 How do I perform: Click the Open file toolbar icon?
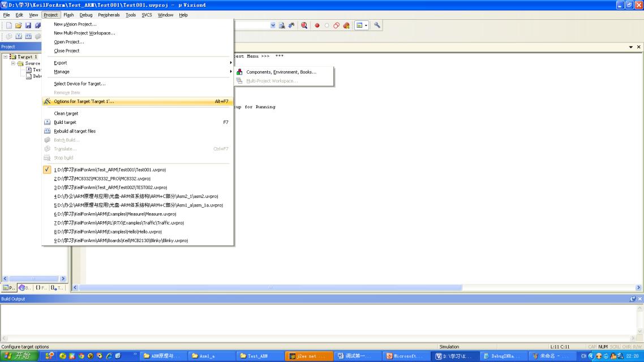click(x=19, y=25)
